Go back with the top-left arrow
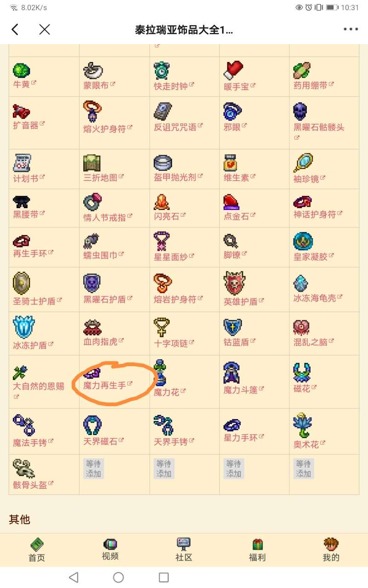 pyautogui.click(x=15, y=30)
